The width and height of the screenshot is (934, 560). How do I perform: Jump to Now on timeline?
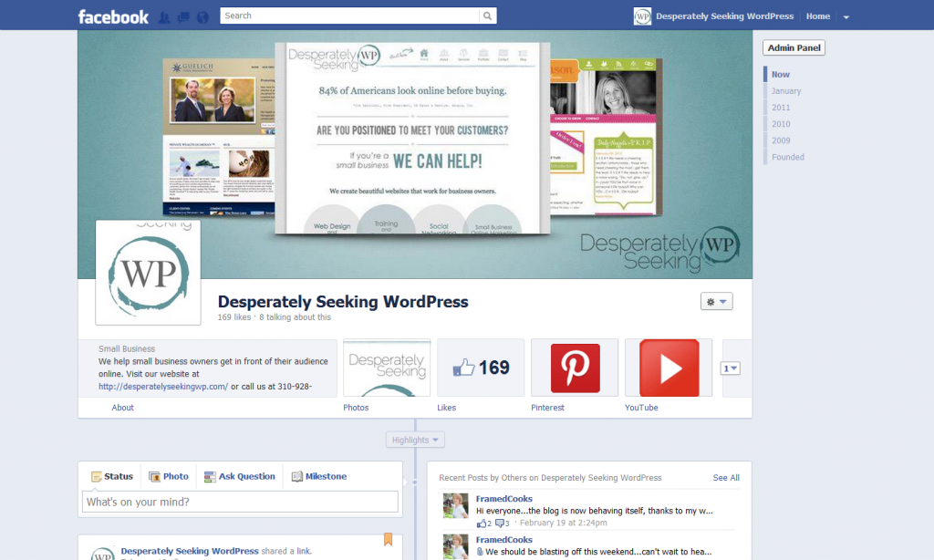tap(781, 75)
